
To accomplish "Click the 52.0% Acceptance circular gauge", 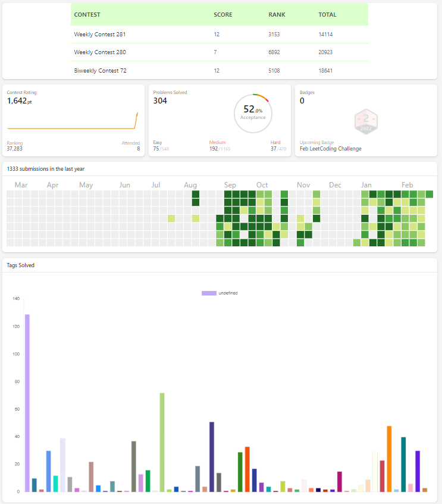I will pyautogui.click(x=253, y=114).
